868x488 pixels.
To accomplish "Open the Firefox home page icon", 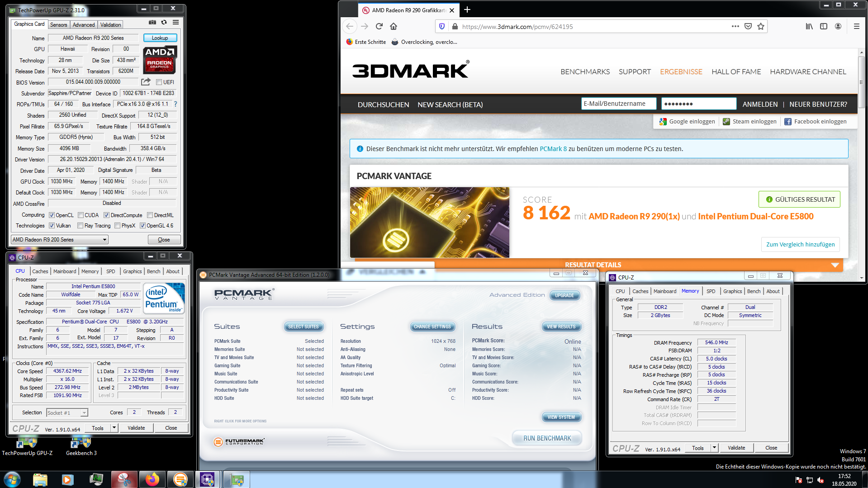I will tap(394, 26).
